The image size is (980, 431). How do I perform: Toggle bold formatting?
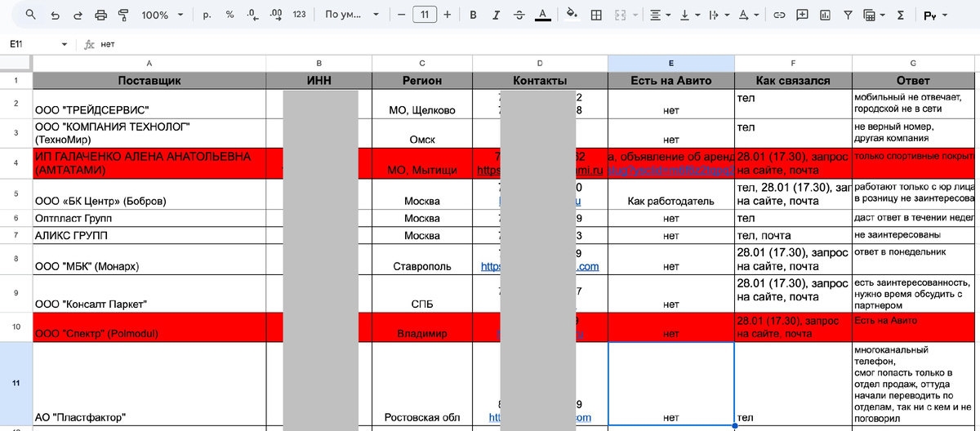[474, 15]
